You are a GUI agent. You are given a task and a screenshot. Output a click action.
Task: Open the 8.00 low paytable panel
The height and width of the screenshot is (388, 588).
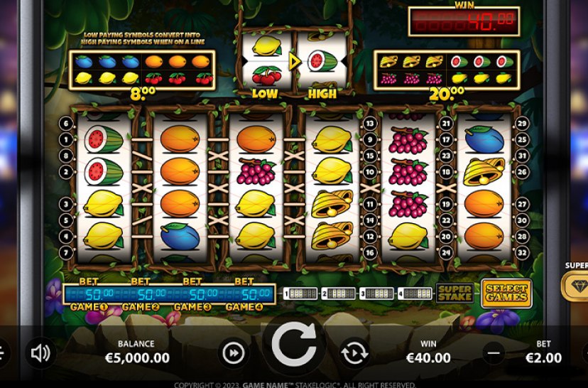coord(142,70)
